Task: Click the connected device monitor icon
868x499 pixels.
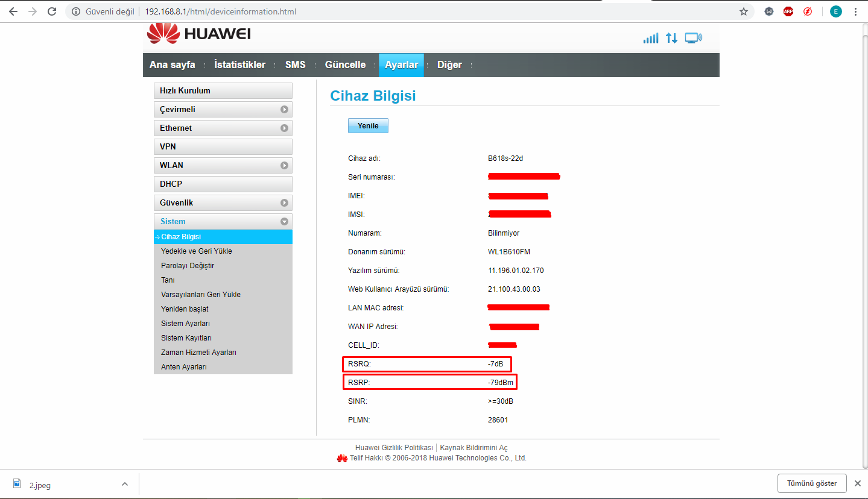Action: 694,38
